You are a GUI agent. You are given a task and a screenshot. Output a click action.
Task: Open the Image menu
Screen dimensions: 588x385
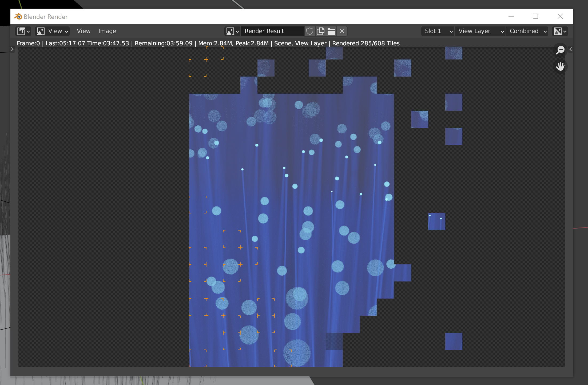click(x=107, y=31)
